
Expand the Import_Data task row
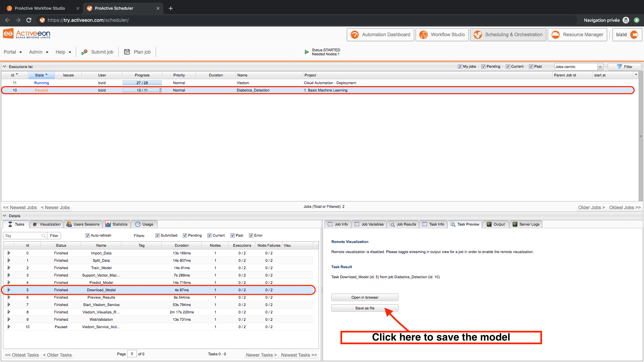pos(9,253)
